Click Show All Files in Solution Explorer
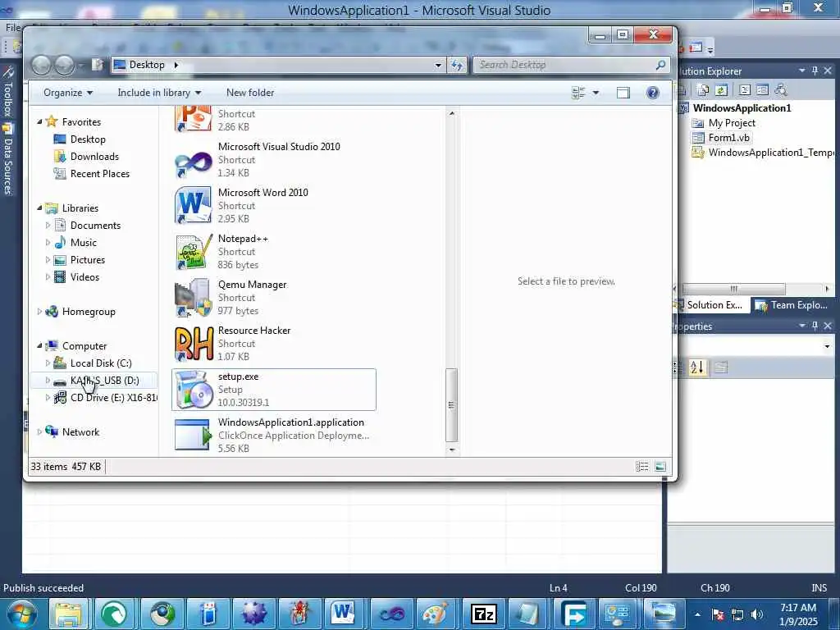Viewport: 840px width, 630px height. tap(703, 90)
